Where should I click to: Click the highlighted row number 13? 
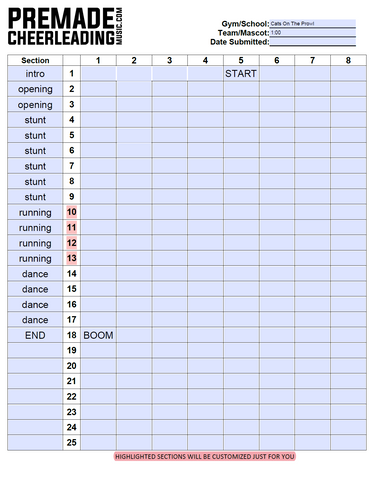pos(71,258)
